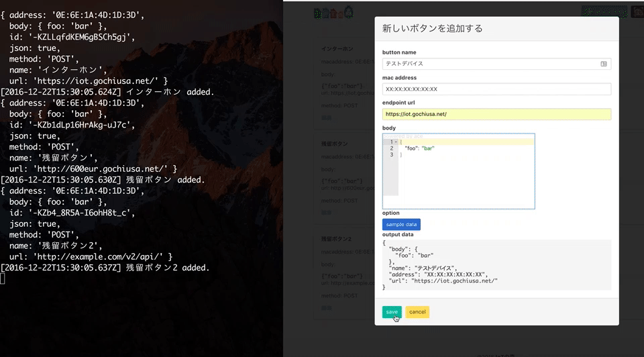Image resolution: width=644 pixels, height=357 pixels.
Task: Click the background 残留ボタン2 card heading
Action: pos(336,239)
